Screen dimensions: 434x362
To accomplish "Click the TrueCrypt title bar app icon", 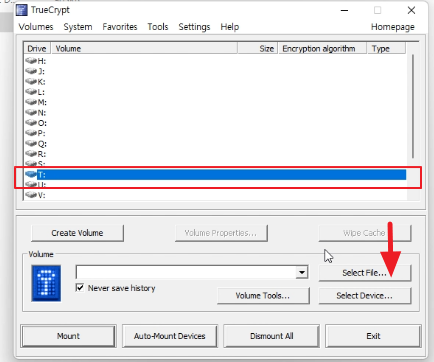I will click(22, 10).
